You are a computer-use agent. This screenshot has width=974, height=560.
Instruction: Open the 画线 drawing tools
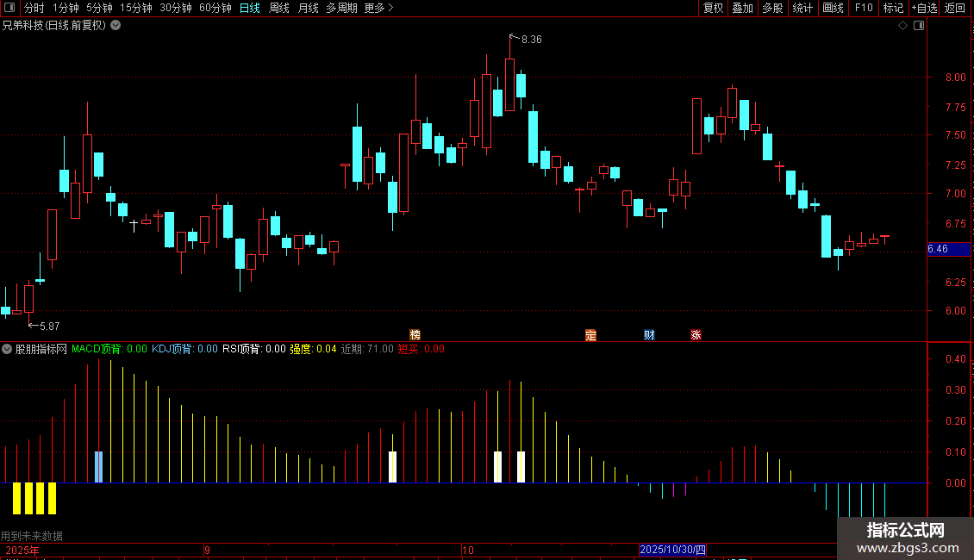coord(833,8)
